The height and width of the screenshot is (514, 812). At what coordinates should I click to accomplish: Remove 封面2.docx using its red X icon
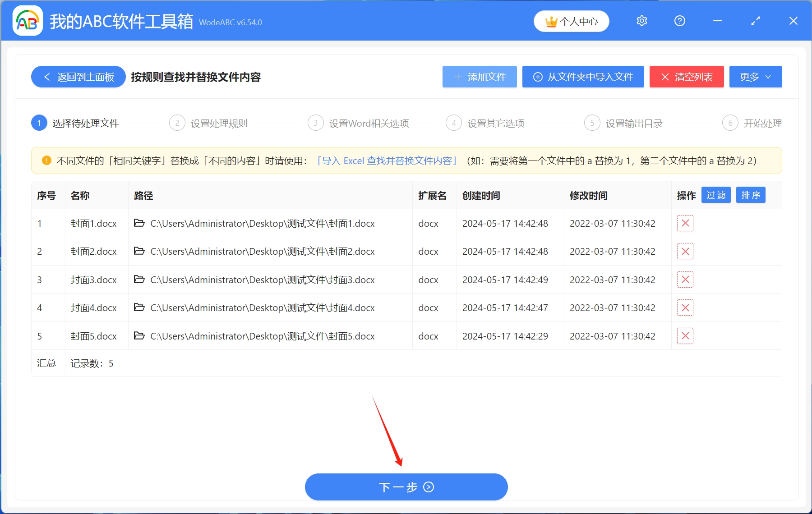tap(685, 251)
